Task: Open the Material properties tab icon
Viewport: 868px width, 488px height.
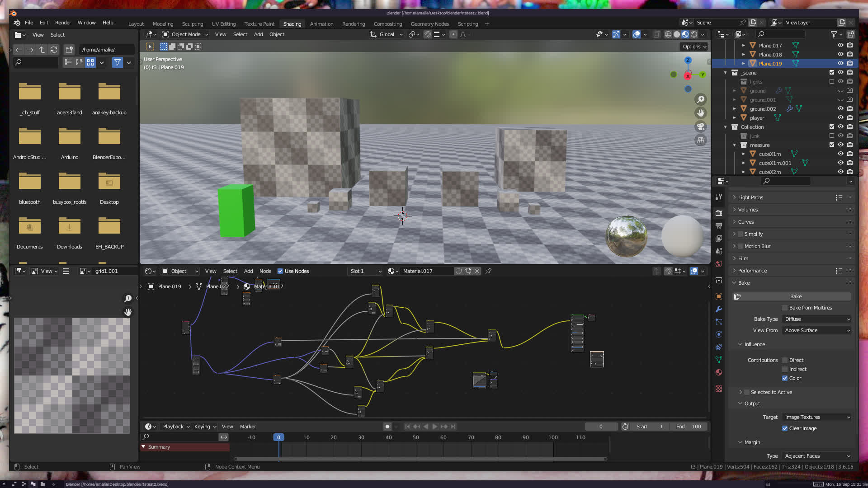Action: point(719,372)
